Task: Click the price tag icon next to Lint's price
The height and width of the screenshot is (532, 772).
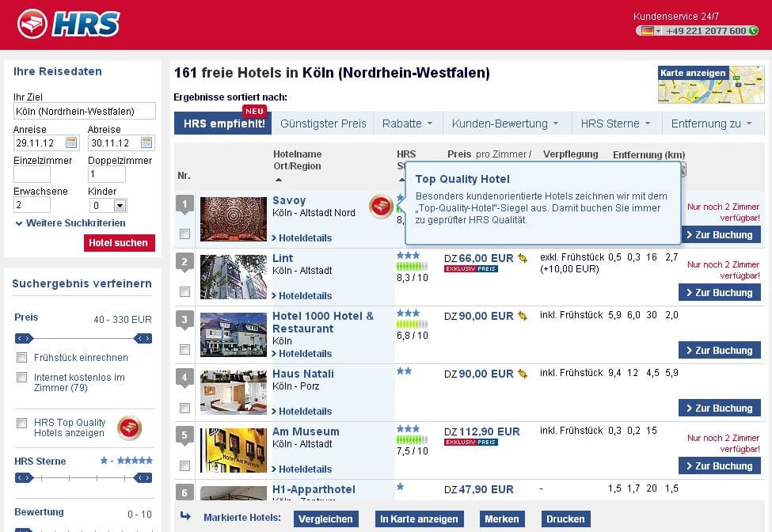Action: coord(523,258)
